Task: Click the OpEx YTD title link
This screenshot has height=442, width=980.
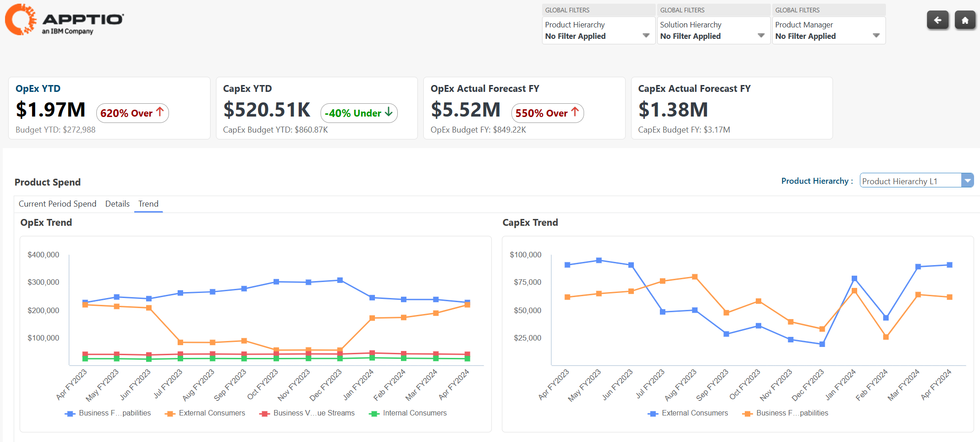Action: [x=38, y=89]
